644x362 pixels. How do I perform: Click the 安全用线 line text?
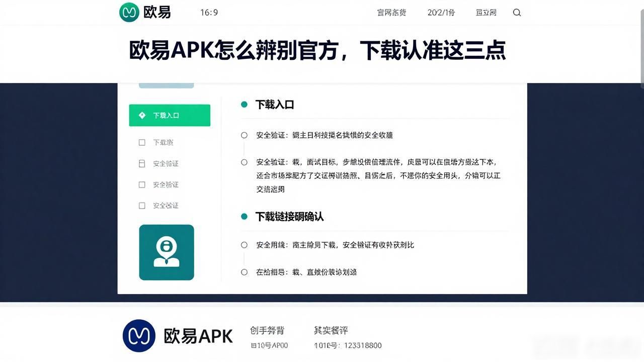pyautogui.click(x=335, y=245)
